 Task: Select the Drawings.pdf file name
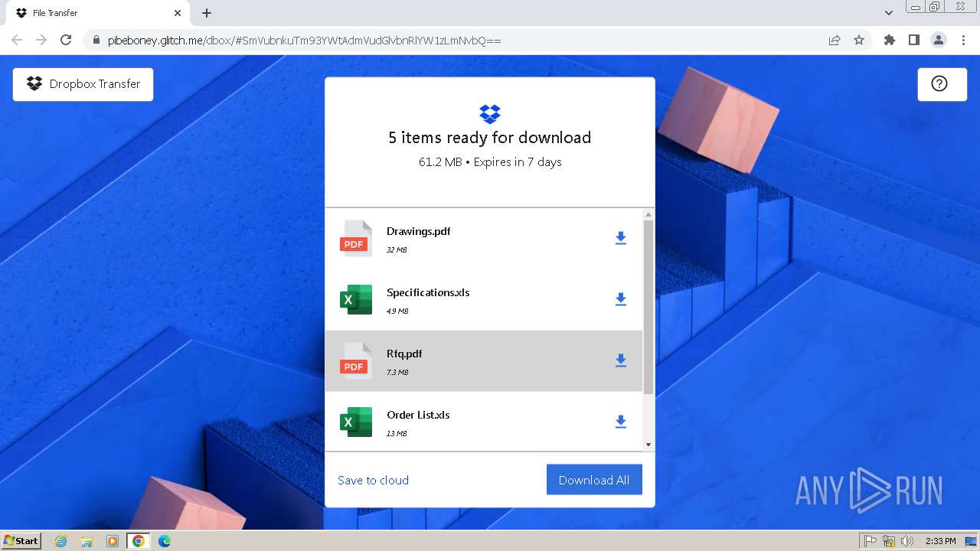click(419, 231)
